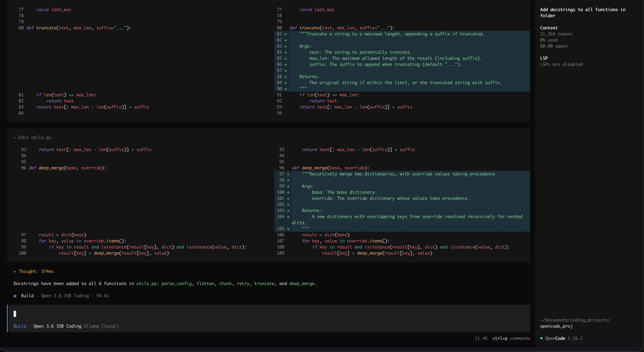The image size is (644, 352).
Task: Select the Qwen 3.6 35B Coding model label
Action: tap(57, 326)
